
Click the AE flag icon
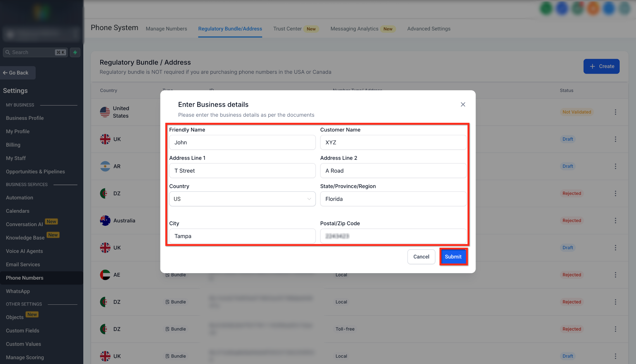105,275
